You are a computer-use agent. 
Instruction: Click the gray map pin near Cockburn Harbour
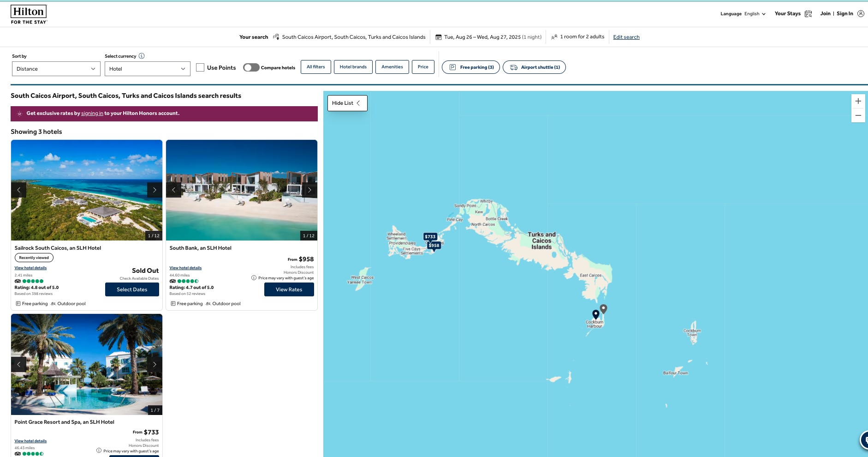(603, 309)
